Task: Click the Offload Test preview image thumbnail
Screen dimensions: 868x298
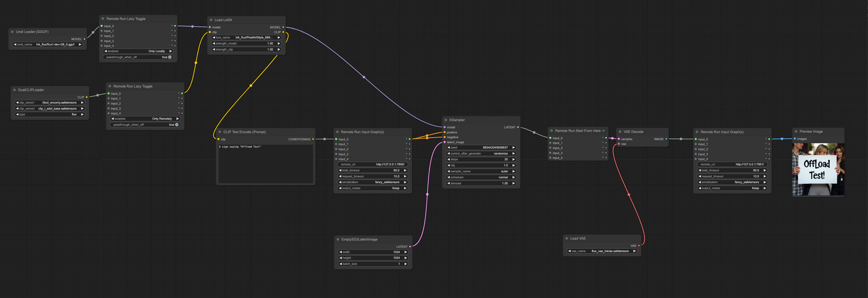Action: tap(819, 169)
